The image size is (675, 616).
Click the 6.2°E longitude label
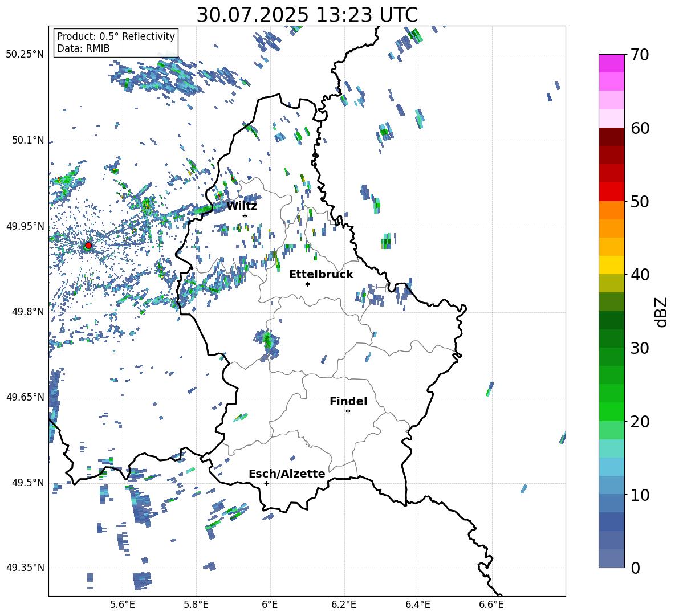click(344, 605)
